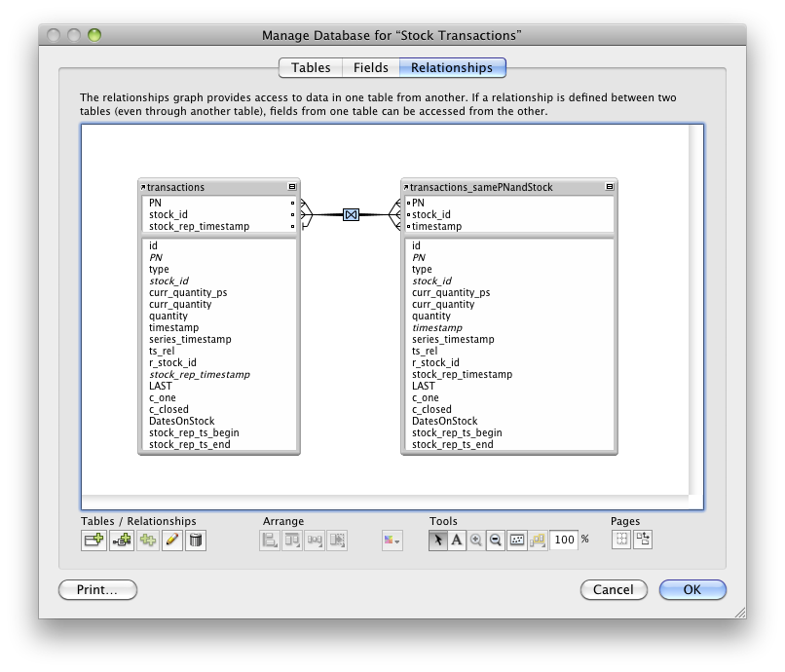Select the Text Note tool
The image size is (785, 672).
pos(457,541)
